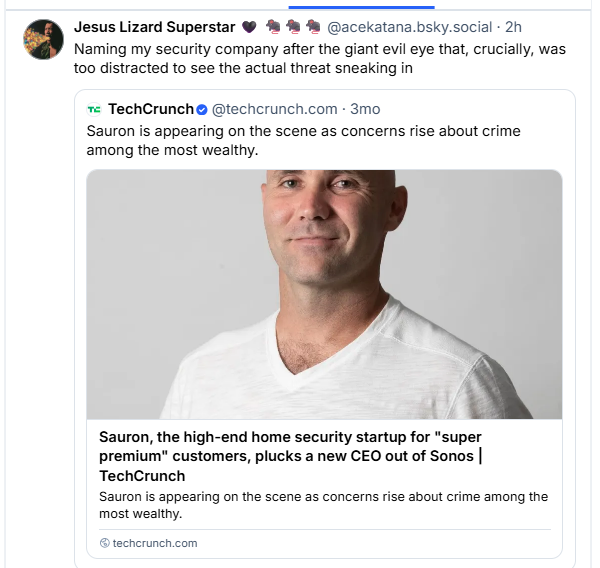Click the first elephant emoji
600x568 pixels.
coord(271,27)
